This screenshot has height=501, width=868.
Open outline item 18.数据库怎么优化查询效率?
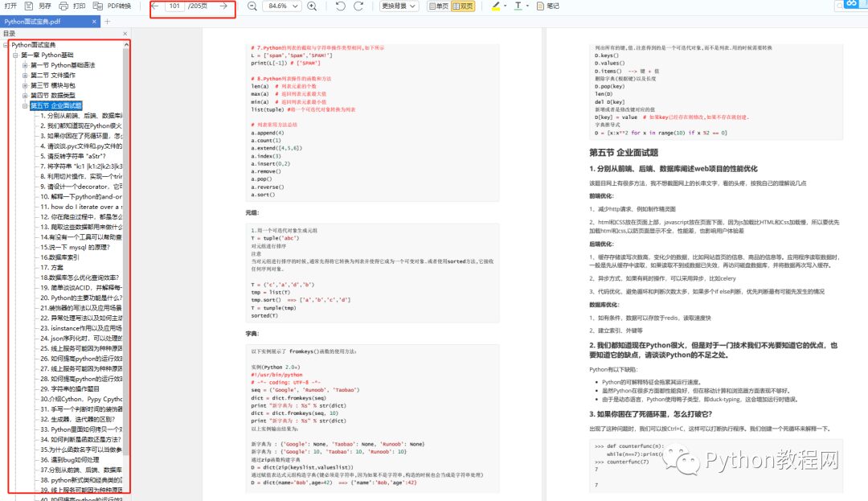(80, 277)
